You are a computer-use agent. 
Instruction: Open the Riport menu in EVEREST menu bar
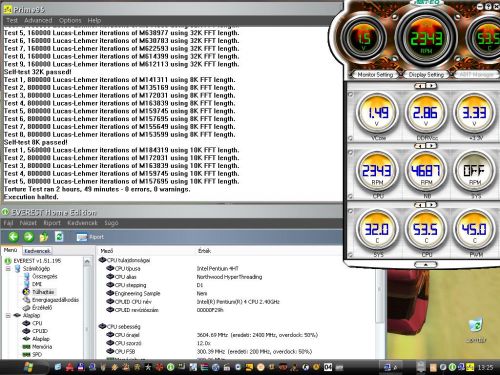click(x=52, y=223)
